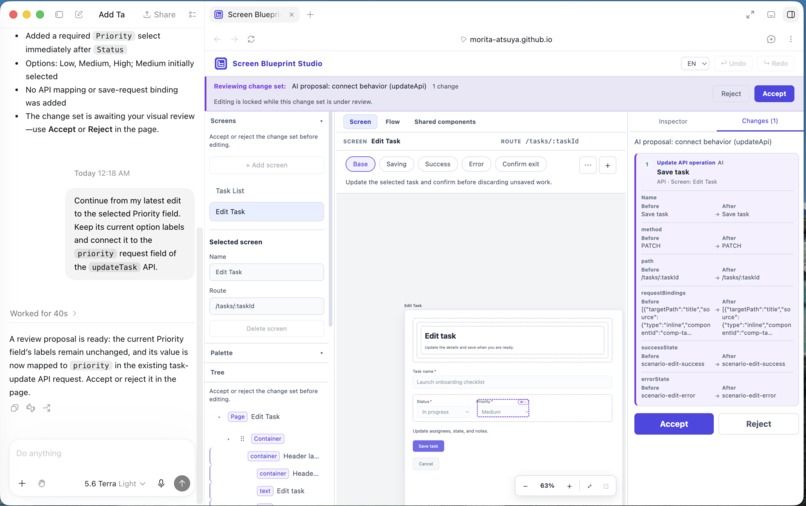
Task: Start a new chat with the compose icon
Action: pos(79,14)
